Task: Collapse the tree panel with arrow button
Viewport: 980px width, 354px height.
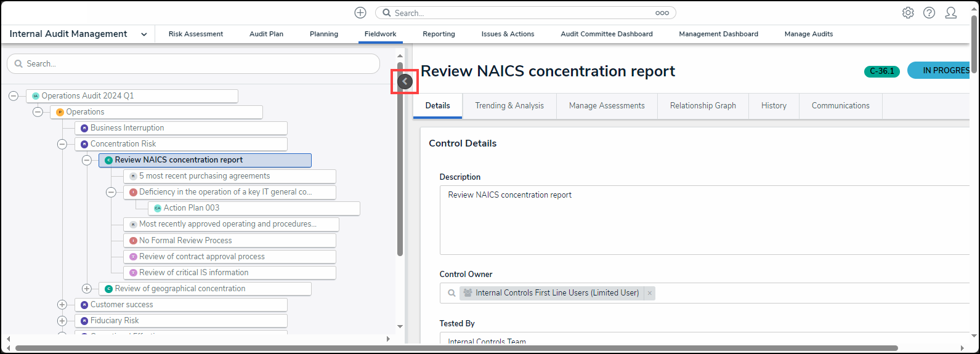Action: [x=405, y=81]
